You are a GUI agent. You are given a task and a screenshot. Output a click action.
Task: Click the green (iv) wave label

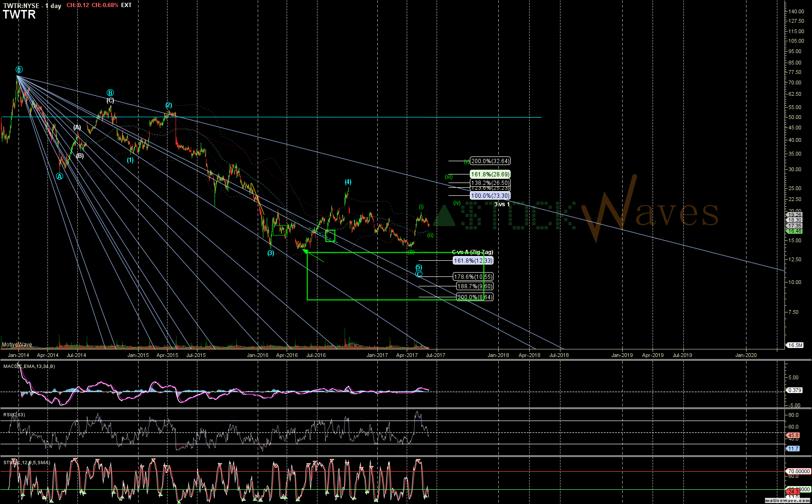point(457,203)
